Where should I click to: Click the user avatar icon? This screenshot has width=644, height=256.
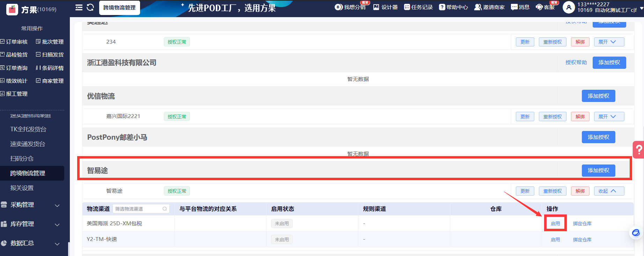(x=569, y=7)
